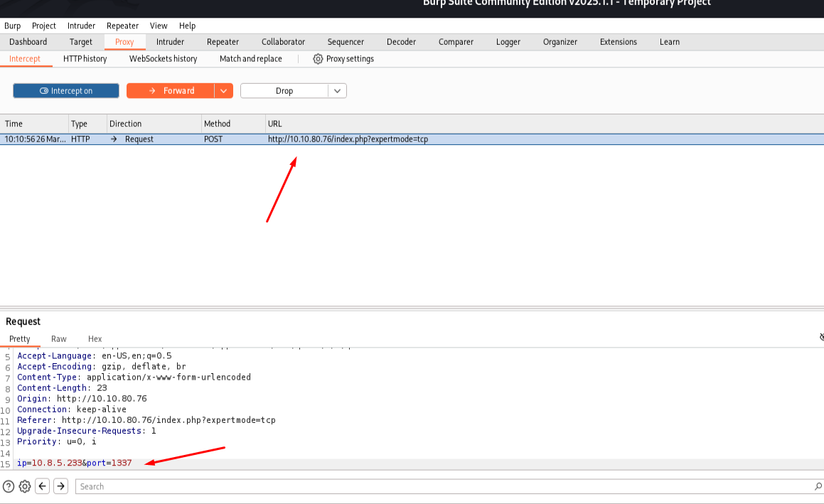The width and height of the screenshot is (824, 504).
Task: Click the Upgrade-Insecure-Requests header line
Action: [86, 431]
